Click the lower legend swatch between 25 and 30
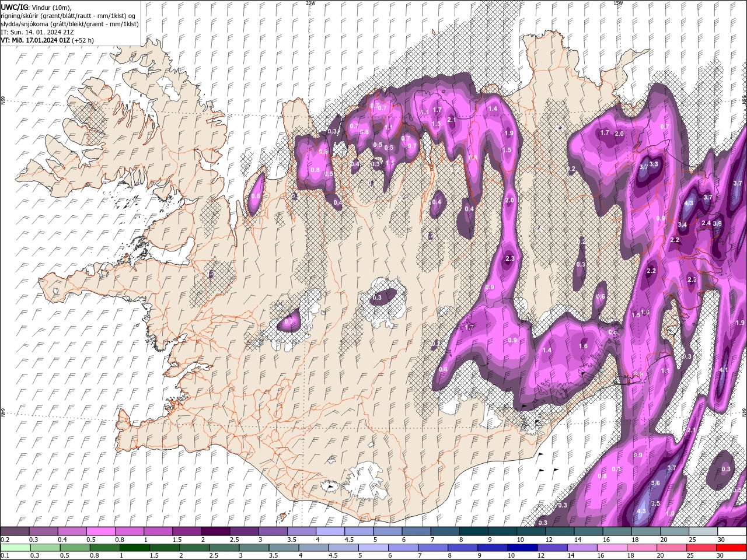Viewport: 747px width, 560px height. pyautogui.click(x=701, y=548)
